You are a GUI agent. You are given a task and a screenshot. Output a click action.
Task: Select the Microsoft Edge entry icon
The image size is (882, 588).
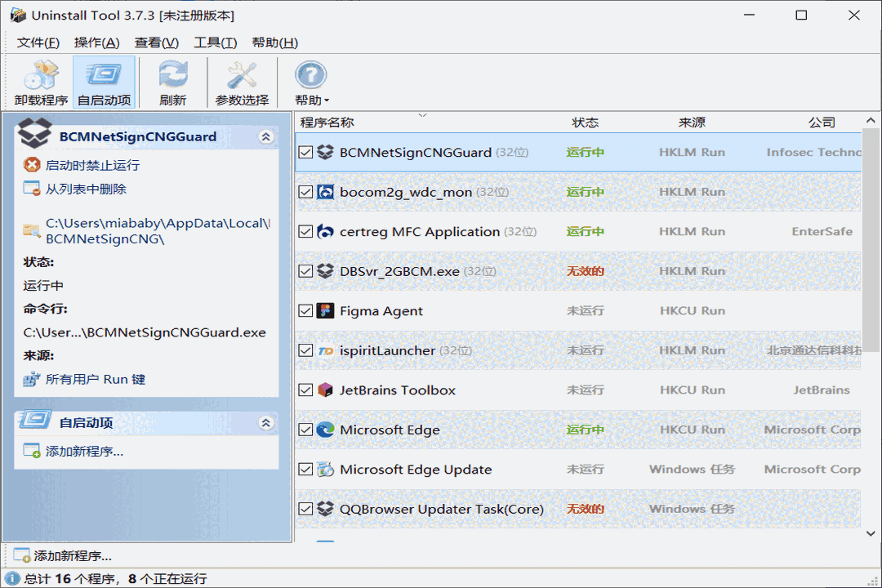pyautogui.click(x=325, y=430)
